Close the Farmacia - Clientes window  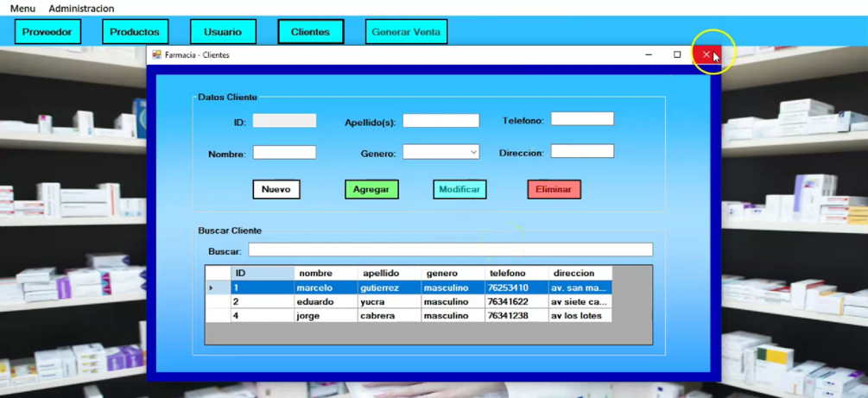(x=706, y=54)
